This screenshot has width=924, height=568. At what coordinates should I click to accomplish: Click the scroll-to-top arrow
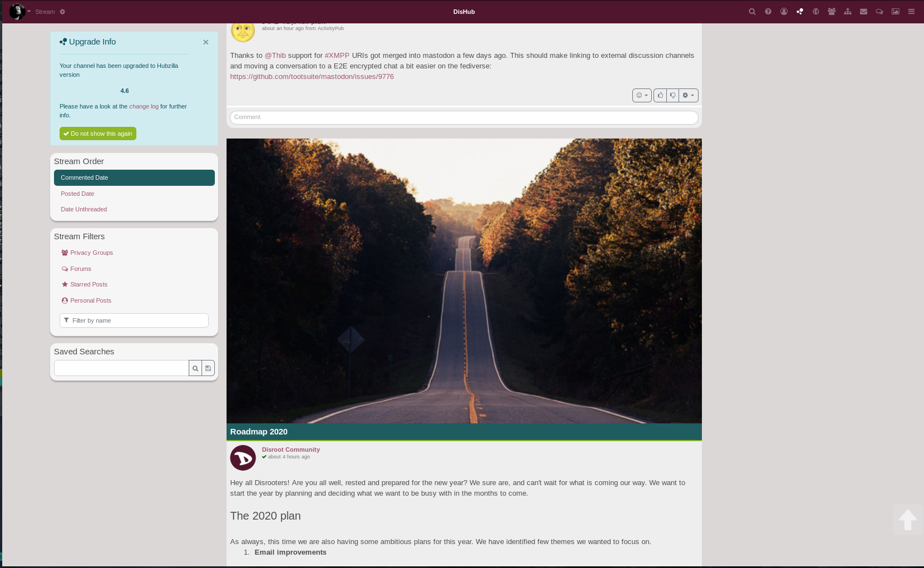tap(907, 520)
